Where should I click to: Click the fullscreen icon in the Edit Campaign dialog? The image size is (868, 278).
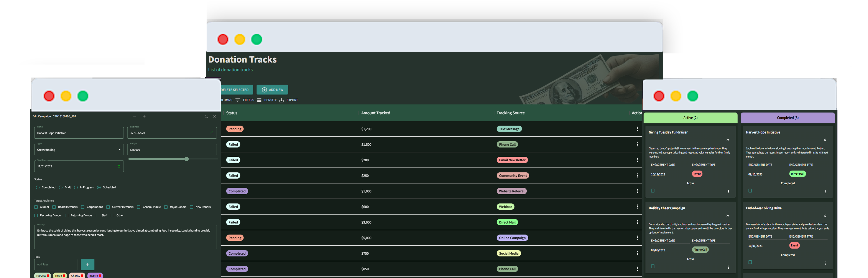tap(207, 116)
